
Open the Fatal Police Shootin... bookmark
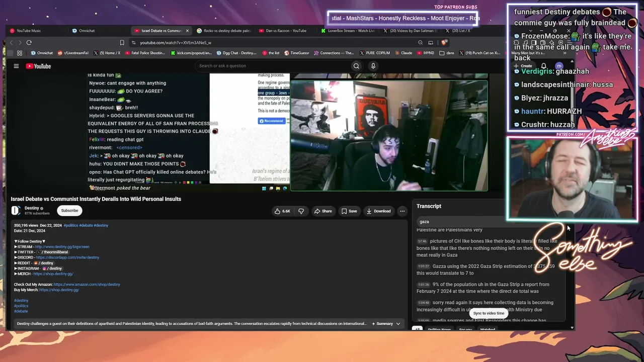pos(144,53)
